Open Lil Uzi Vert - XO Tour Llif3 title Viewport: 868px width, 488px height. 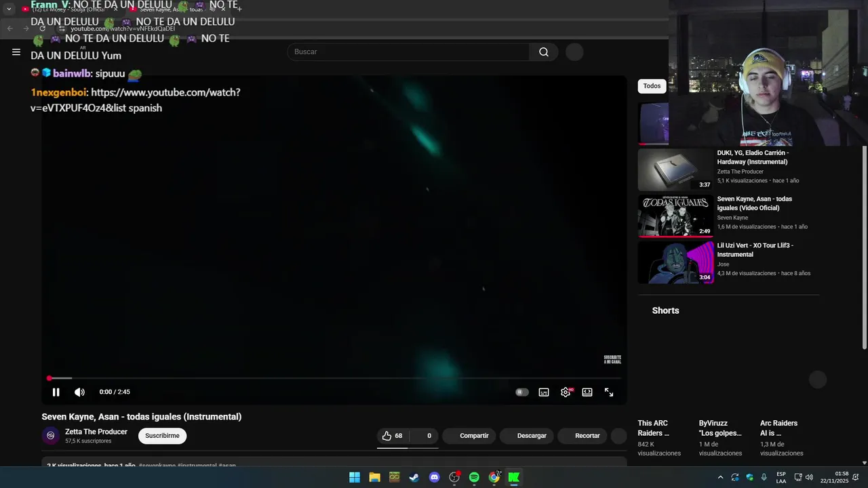(755, 250)
